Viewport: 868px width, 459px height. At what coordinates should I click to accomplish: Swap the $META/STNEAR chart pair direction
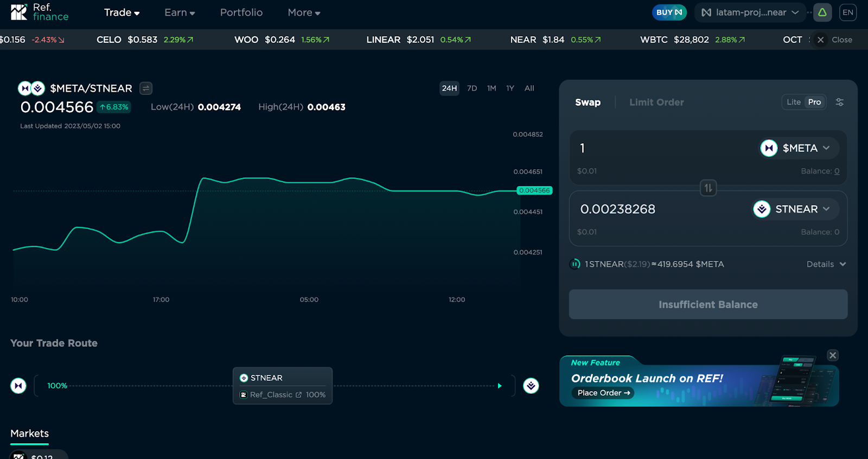[x=146, y=88]
